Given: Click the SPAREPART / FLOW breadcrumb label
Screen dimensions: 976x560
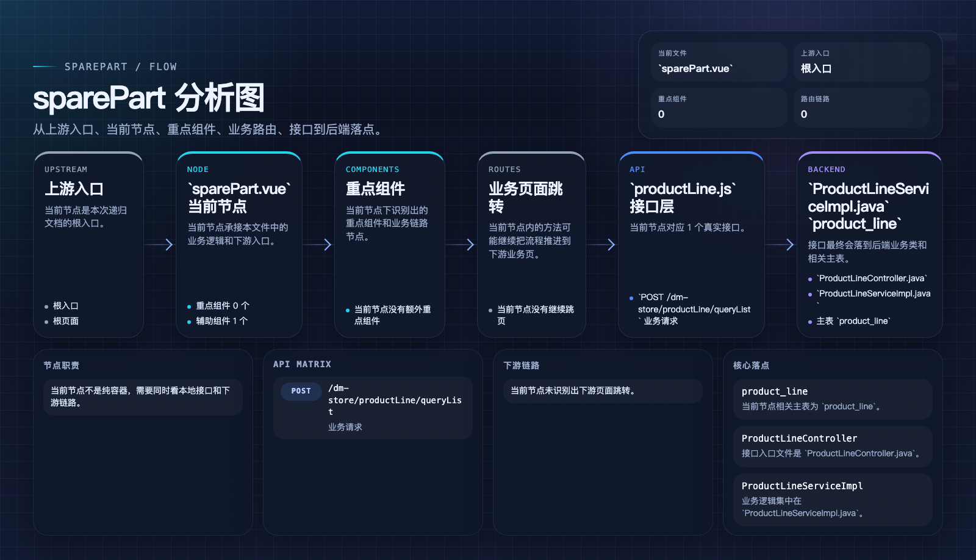Looking at the screenshot, I should pos(121,66).
